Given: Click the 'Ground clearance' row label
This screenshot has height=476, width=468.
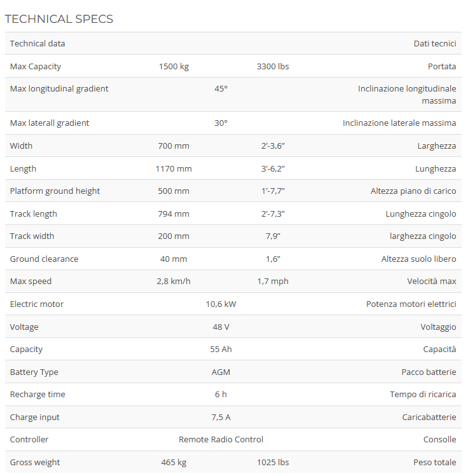Looking at the screenshot, I should coord(45,259).
